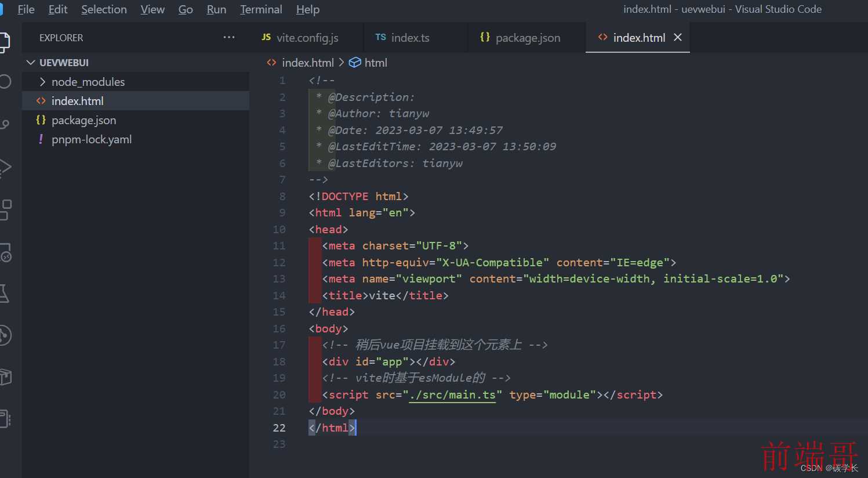
Task: Click line number 22 in the gutter
Action: (x=279, y=428)
